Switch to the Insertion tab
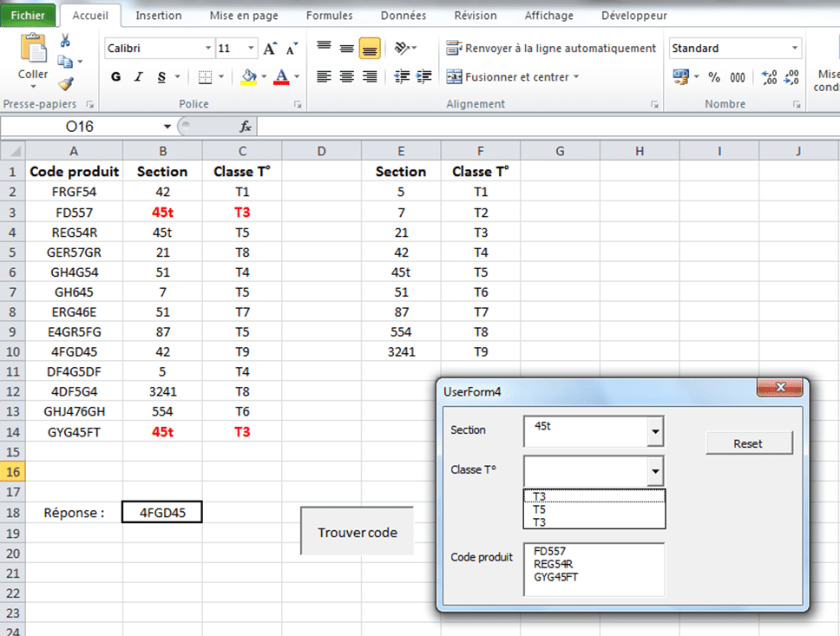This screenshot has width=840, height=636. [x=159, y=16]
